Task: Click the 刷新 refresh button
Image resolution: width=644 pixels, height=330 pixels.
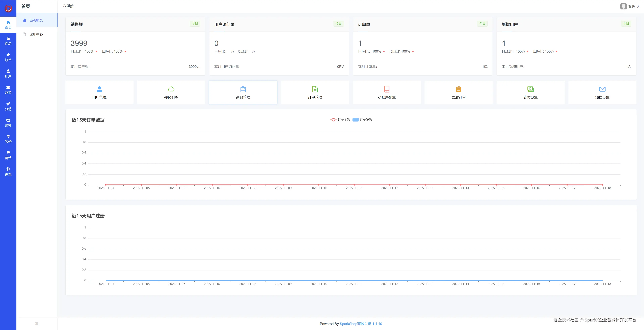Action: (x=68, y=6)
